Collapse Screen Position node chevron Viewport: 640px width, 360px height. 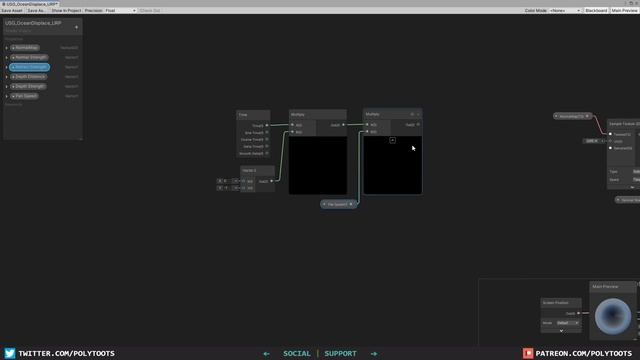pos(561,331)
